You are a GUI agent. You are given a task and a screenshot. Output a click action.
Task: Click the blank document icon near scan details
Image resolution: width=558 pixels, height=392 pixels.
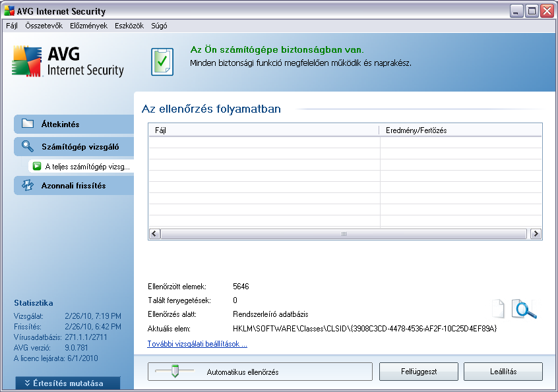(x=498, y=308)
